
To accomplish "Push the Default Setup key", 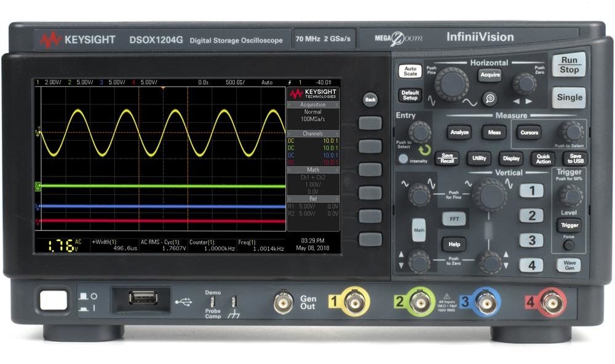I will point(410,95).
